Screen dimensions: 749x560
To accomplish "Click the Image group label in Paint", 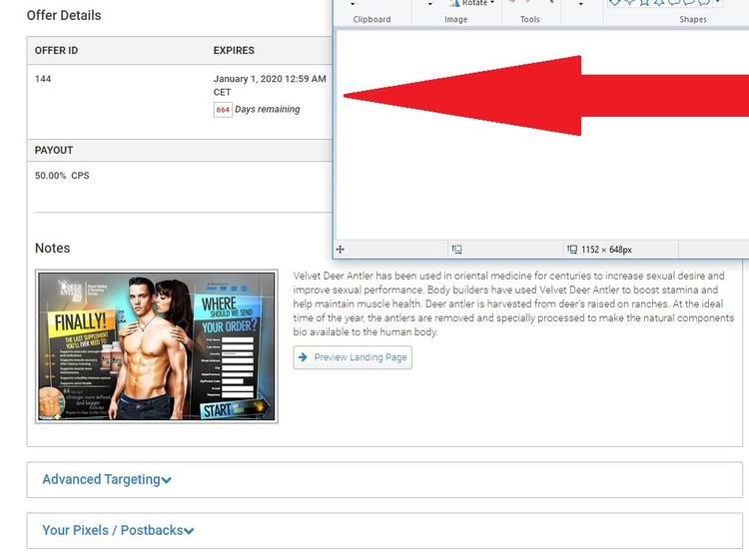I will 455,19.
